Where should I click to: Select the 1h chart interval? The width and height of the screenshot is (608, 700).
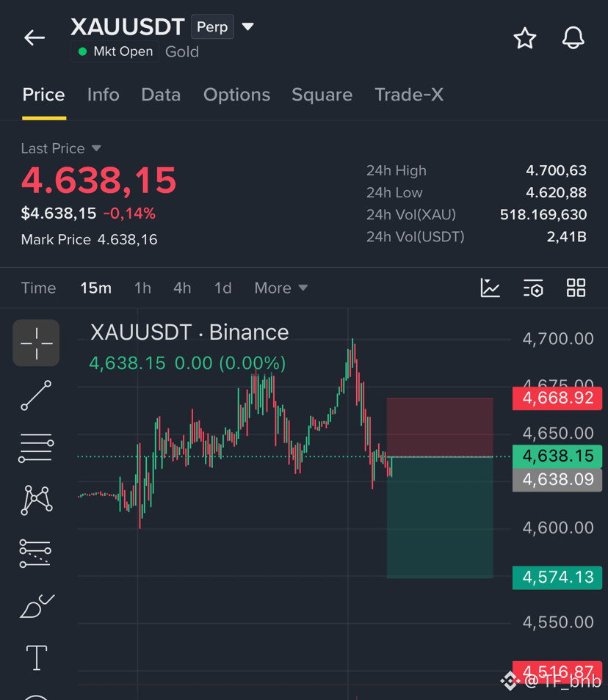pos(142,288)
